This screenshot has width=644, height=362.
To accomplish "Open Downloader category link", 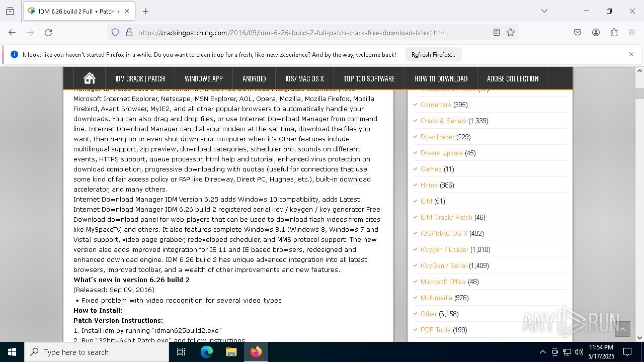I will (x=437, y=137).
